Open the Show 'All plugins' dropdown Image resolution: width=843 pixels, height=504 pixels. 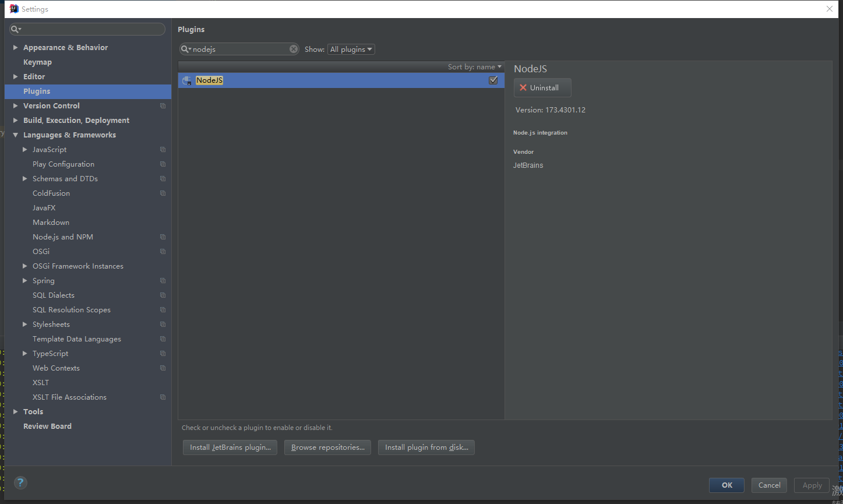pyautogui.click(x=351, y=49)
